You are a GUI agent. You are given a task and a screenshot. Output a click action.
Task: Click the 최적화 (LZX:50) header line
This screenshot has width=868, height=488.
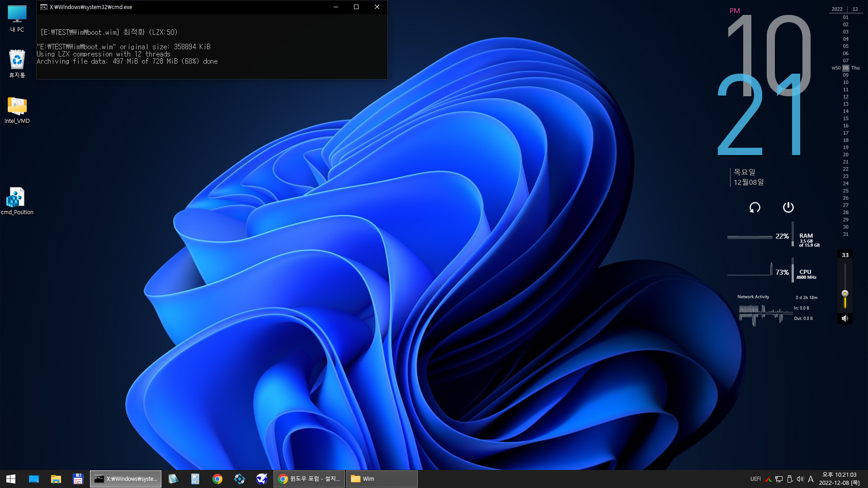point(109,32)
